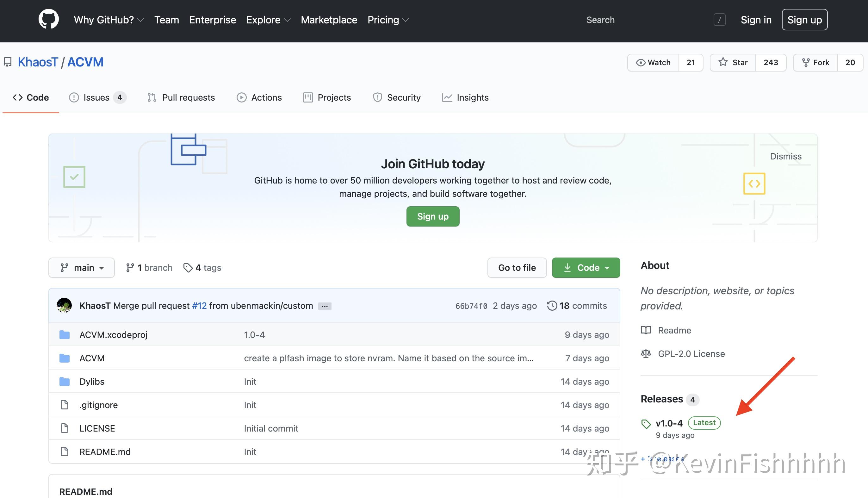This screenshot has width=868, height=498.
Task: Click the green Sign up banner button
Action: pos(433,216)
